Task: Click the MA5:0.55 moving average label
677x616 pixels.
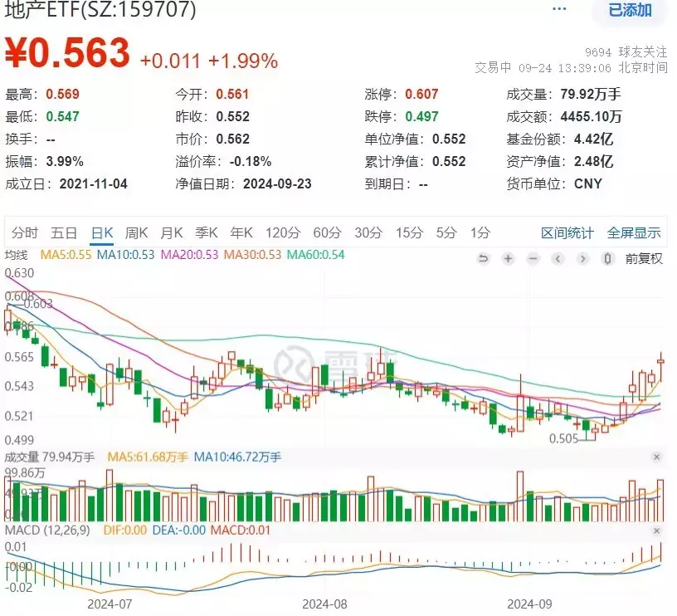Action: (66, 255)
